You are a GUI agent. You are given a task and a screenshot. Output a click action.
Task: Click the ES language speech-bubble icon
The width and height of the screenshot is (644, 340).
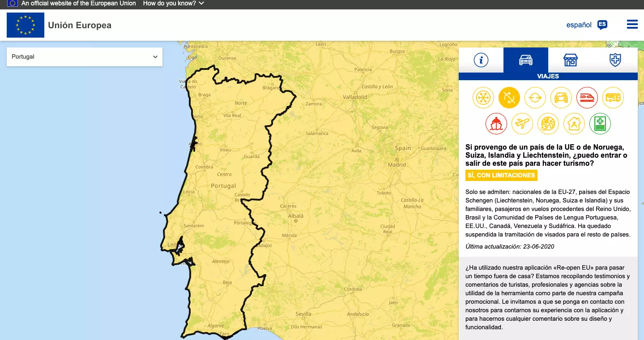[602, 25]
